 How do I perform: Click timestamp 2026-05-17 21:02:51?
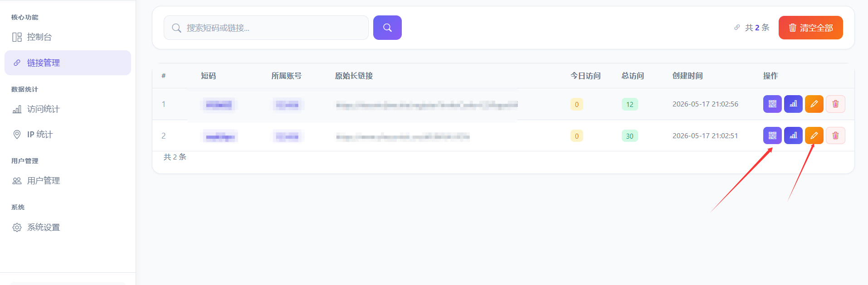(705, 136)
